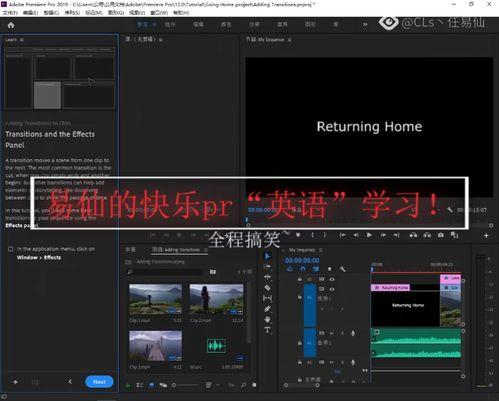
Task: Check the Window > Effects step checkbox
Action: [11, 249]
